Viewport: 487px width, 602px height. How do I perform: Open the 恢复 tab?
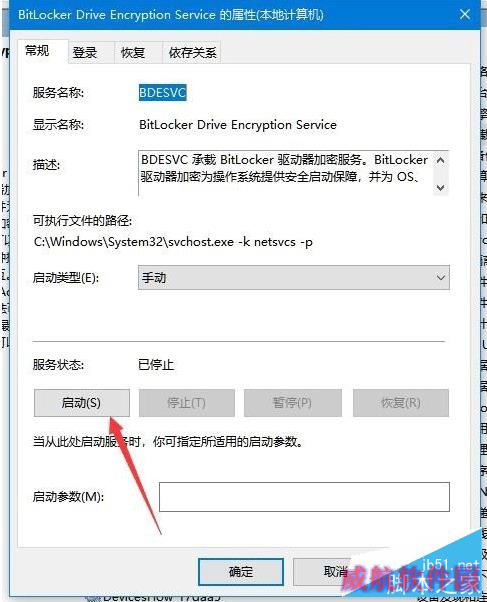(x=133, y=53)
